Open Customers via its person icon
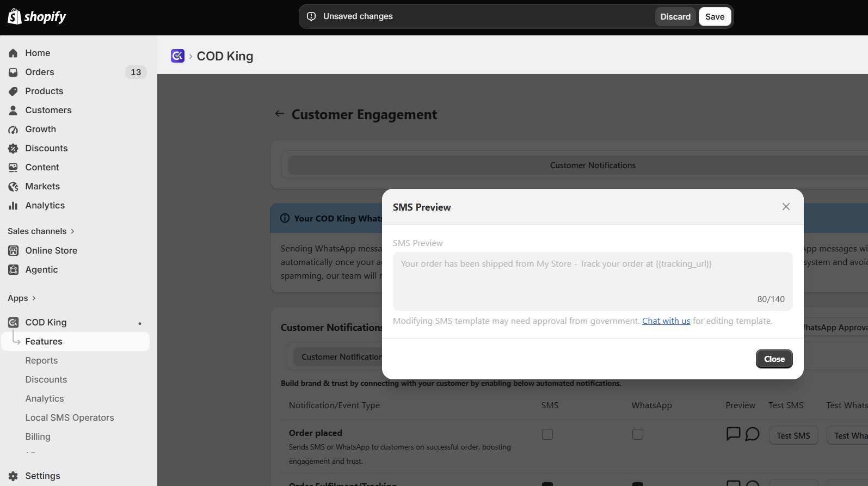This screenshot has width=868, height=486. (x=13, y=110)
